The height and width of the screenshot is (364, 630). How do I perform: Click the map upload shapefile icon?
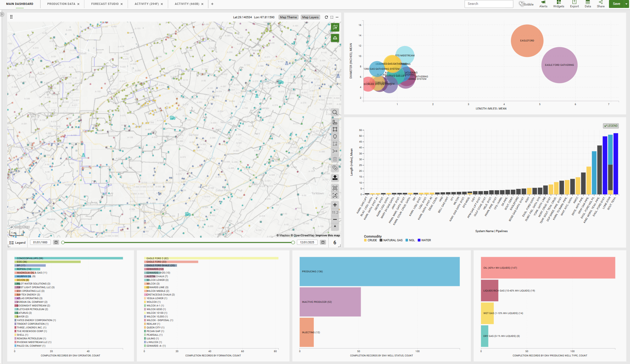pyautogui.click(x=335, y=178)
